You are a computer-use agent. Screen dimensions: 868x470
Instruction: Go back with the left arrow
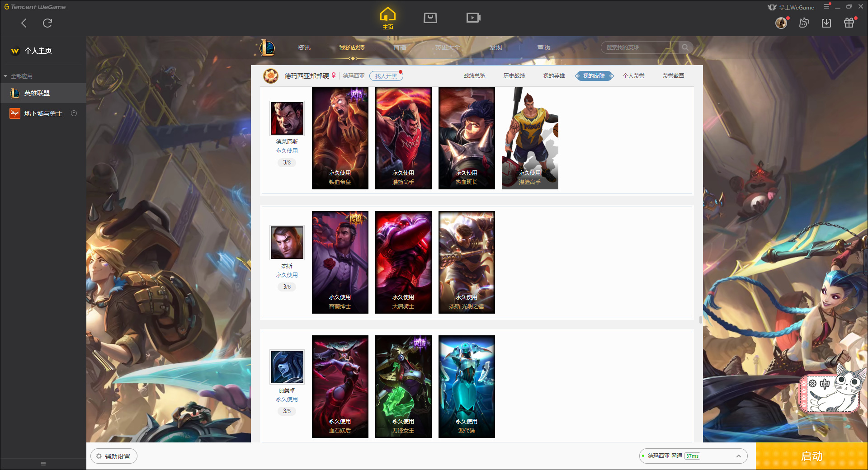24,23
